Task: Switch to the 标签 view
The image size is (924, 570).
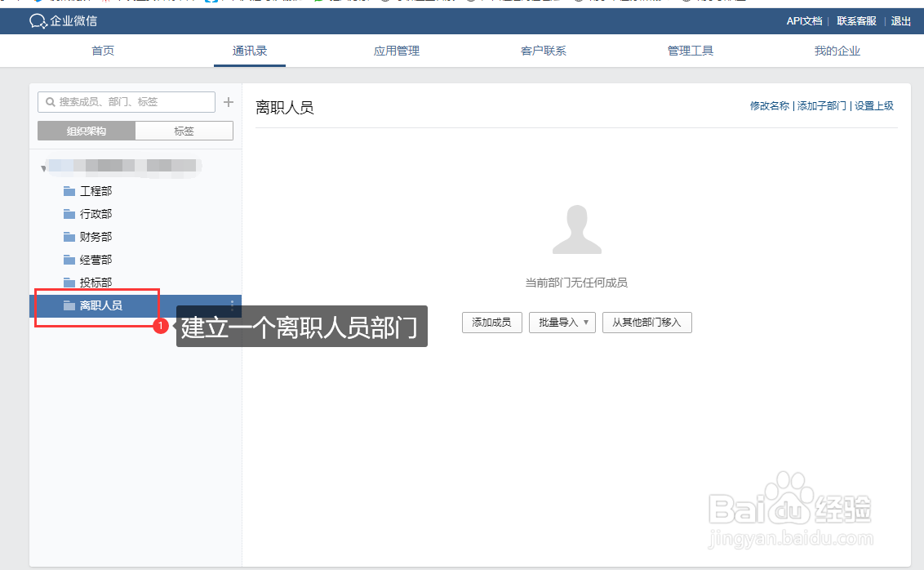Action: (x=184, y=130)
